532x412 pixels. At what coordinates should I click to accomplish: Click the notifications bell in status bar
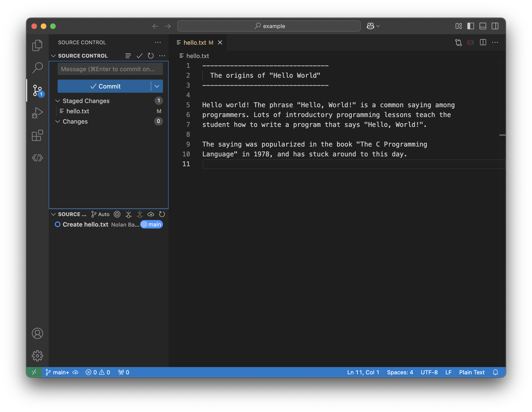(495, 372)
